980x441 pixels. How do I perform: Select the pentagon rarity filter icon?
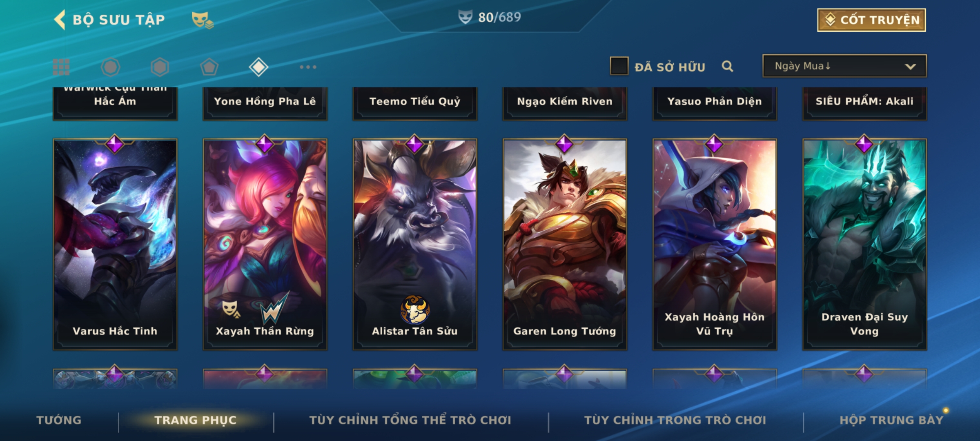click(x=209, y=67)
